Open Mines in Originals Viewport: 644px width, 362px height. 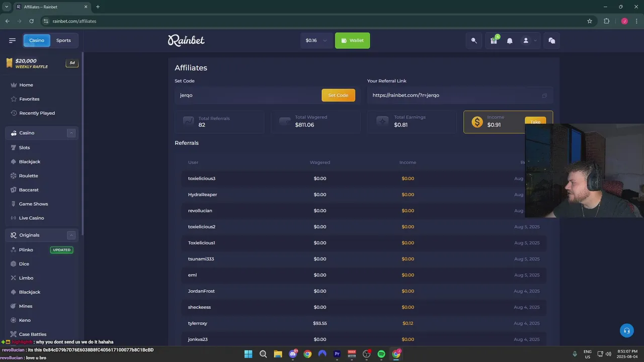pos(25,306)
